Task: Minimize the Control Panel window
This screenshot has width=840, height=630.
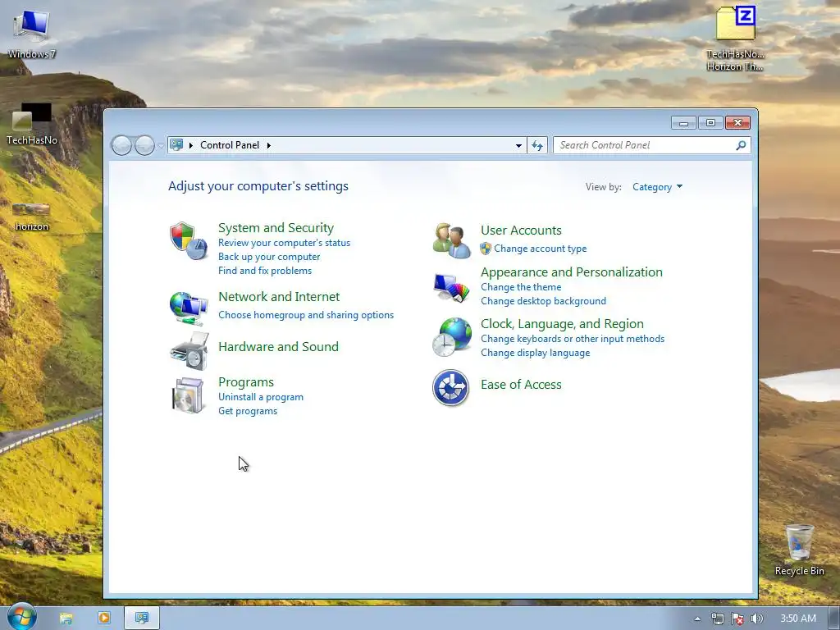Action: click(683, 123)
